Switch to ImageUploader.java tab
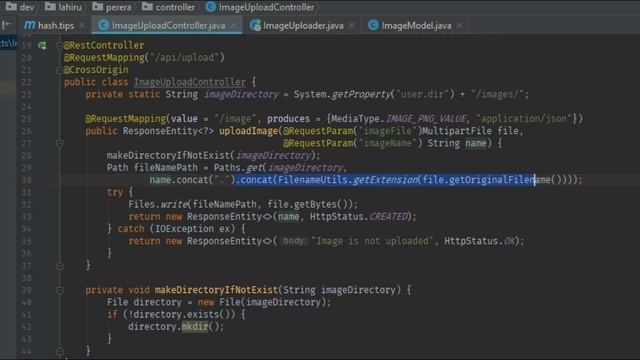Viewport: 640px width, 360px height. [x=303, y=25]
